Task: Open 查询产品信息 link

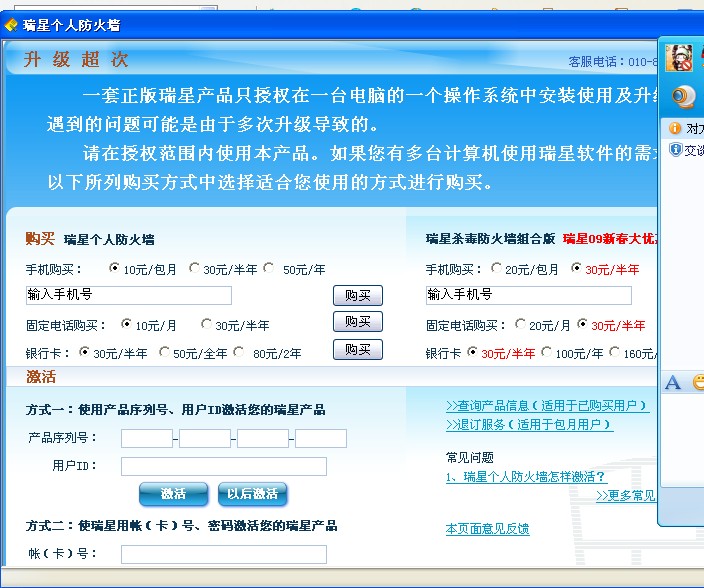Action: pyautogui.click(x=547, y=406)
